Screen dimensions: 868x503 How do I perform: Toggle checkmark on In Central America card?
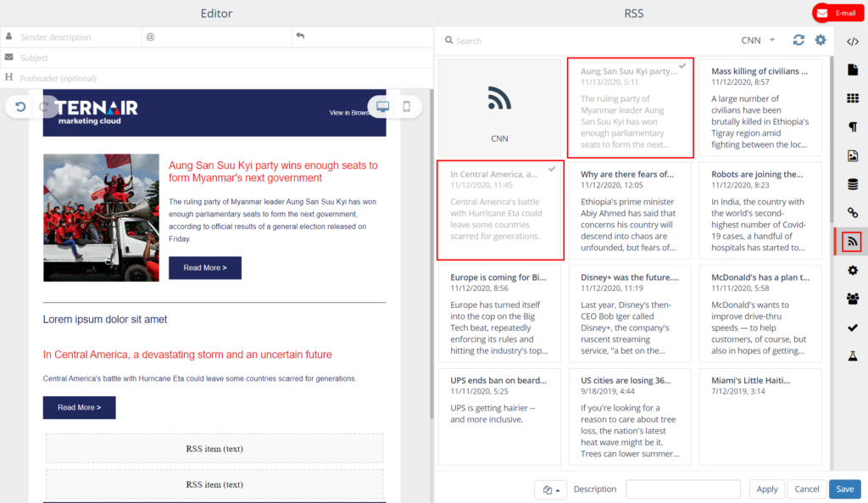point(552,169)
